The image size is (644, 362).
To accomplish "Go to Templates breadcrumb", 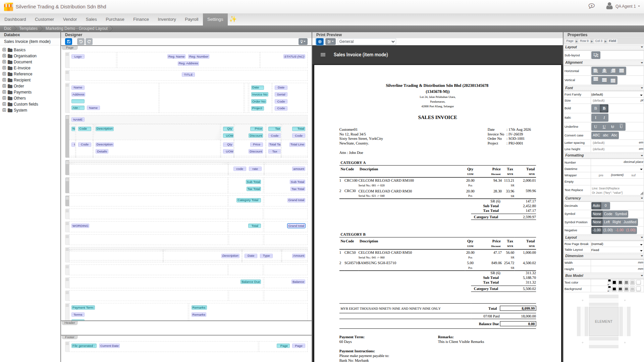I will coord(28,28).
